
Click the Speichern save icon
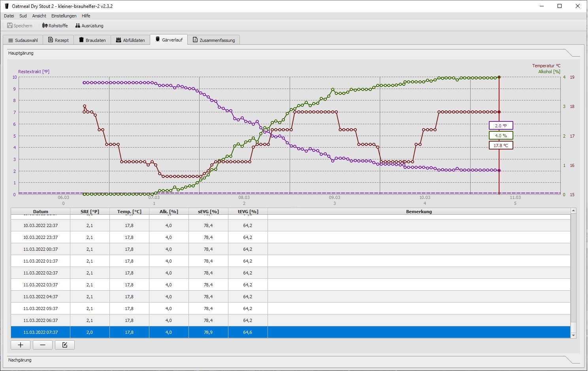coord(10,26)
